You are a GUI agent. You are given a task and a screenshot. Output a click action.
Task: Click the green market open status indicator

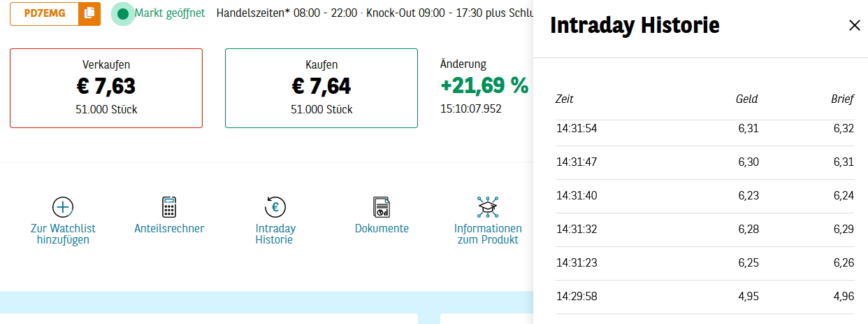click(x=123, y=13)
